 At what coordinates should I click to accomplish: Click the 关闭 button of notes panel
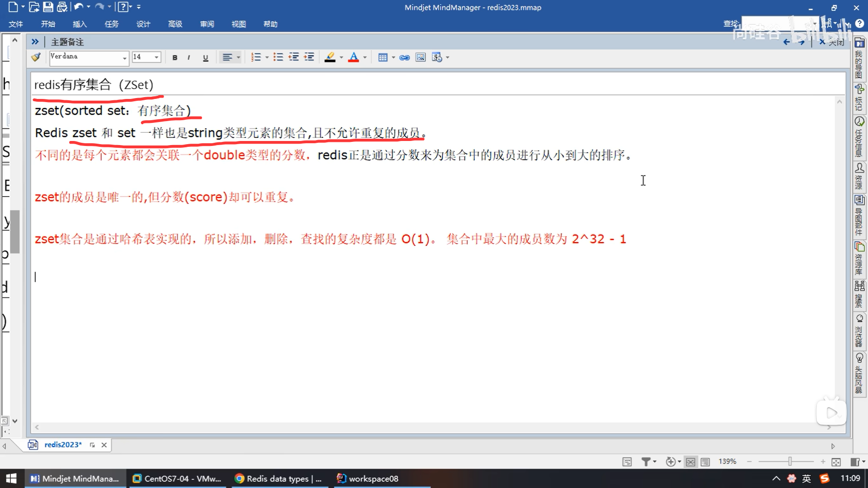tap(832, 42)
